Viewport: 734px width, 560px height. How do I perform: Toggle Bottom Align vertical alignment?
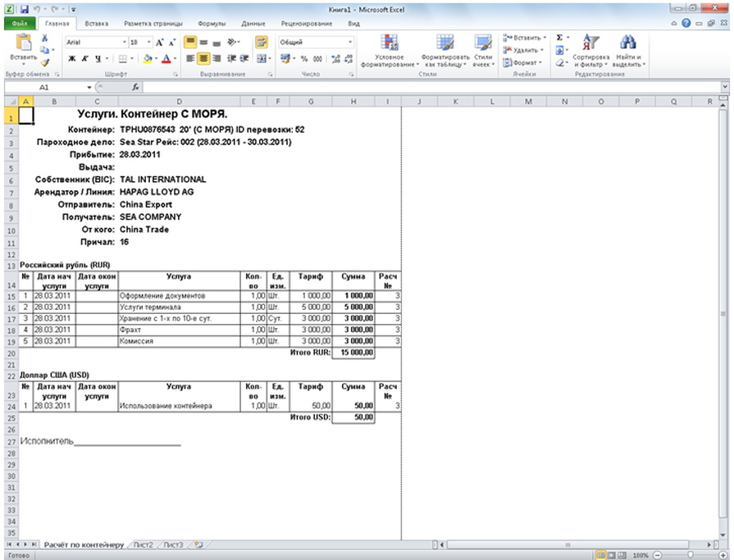pyautogui.click(x=217, y=43)
